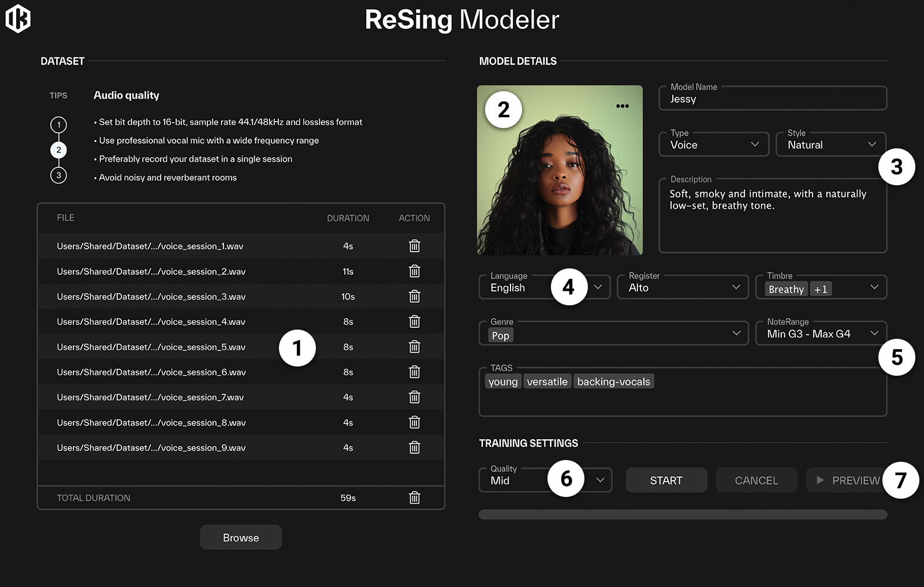Click the Model Name field showing Jessy
The width and height of the screenshot is (924, 587).
(x=773, y=98)
